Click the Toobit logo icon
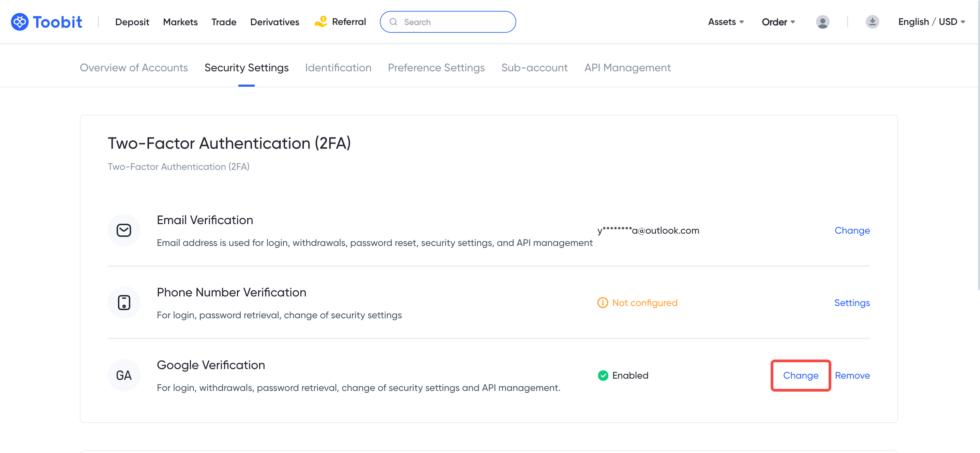The image size is (980, 453). tap(19, 21)
